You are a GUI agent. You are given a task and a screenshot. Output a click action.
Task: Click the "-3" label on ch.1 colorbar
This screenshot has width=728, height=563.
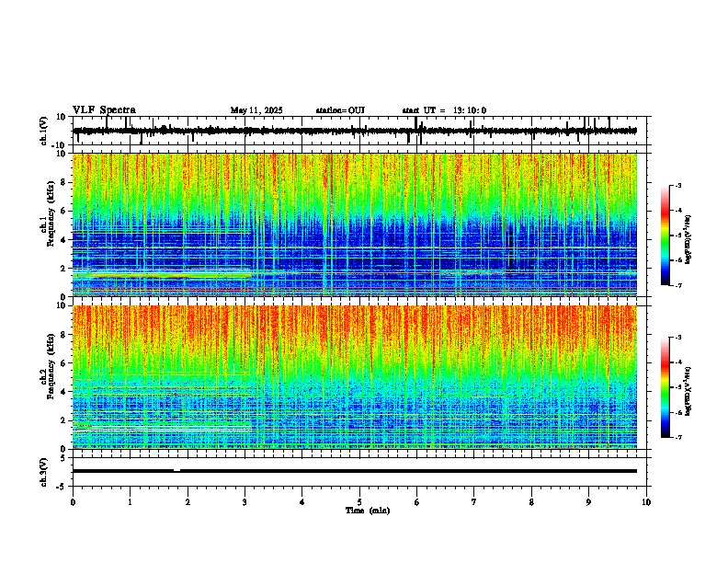(x=677, y=185)
